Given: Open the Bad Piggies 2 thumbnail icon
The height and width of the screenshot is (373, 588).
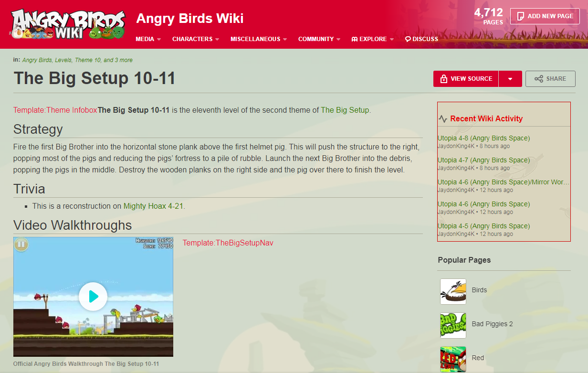Looking at the screenshot, I should [453, 325].
